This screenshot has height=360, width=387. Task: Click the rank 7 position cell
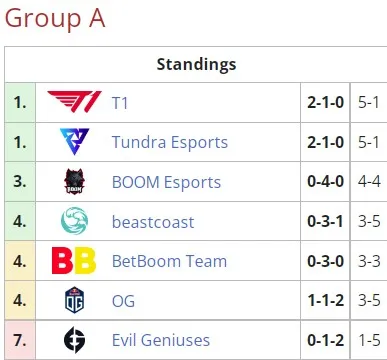pyautogui.click(x=20, y=340)
